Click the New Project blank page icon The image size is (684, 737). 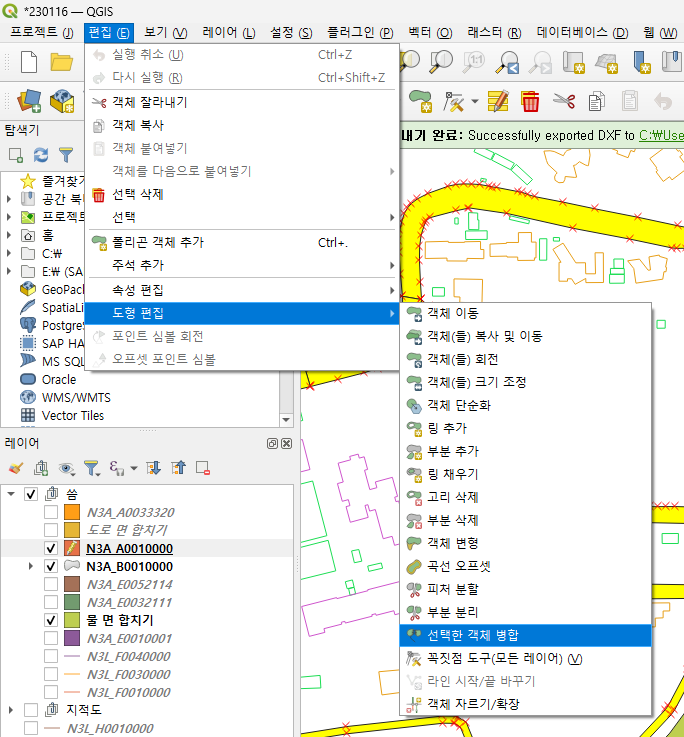(x=29, y=62)
